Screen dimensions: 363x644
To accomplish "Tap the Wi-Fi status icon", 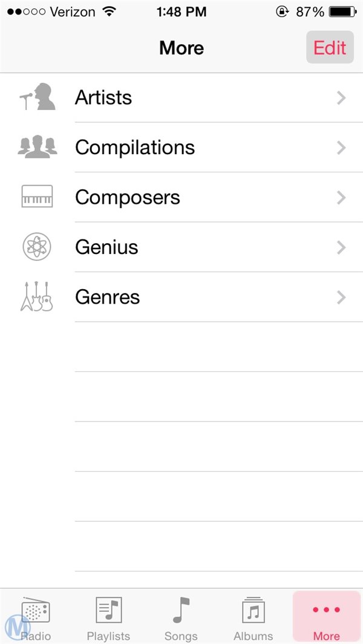I will pyautogui.click(x=110, y=11).
